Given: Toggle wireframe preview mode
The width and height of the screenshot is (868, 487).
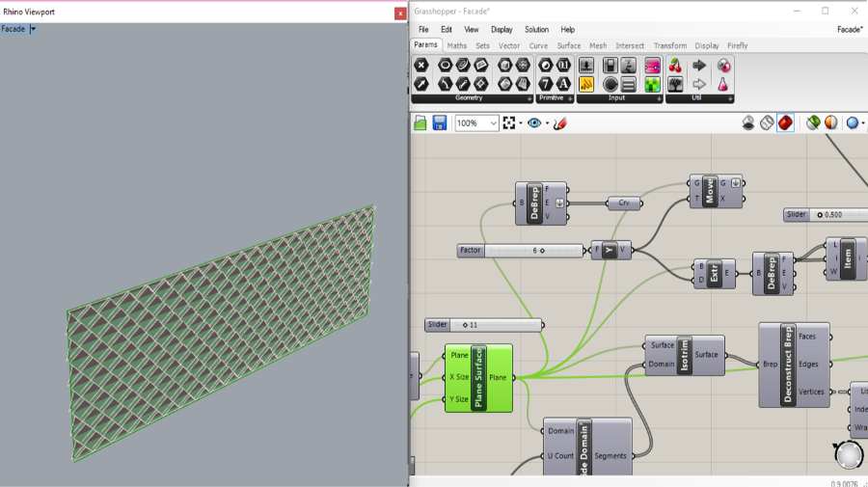Looking at the screenshot, I should 767,122.
